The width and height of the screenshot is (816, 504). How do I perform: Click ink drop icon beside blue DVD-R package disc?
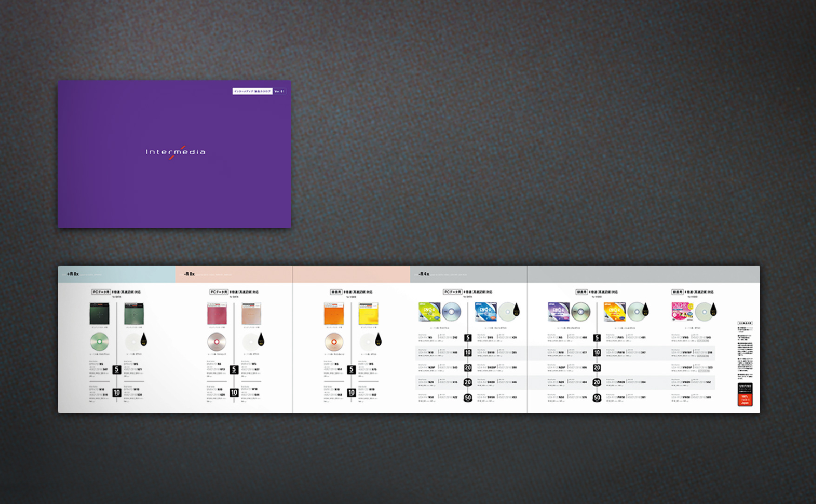pos(516,309)
